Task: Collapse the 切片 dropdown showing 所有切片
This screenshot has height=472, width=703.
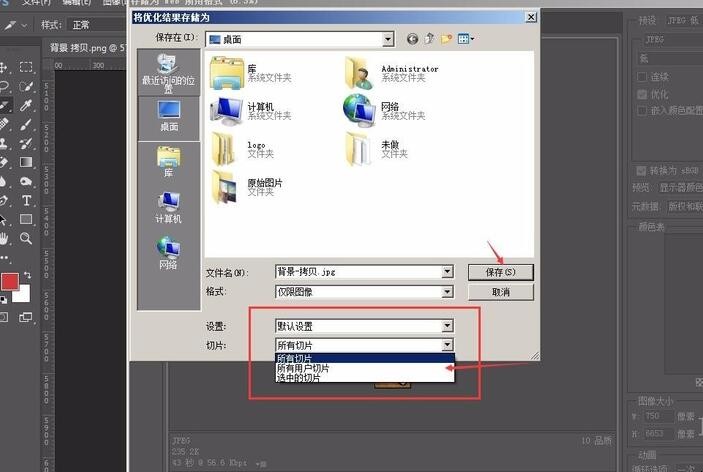Action: point(364,345)
